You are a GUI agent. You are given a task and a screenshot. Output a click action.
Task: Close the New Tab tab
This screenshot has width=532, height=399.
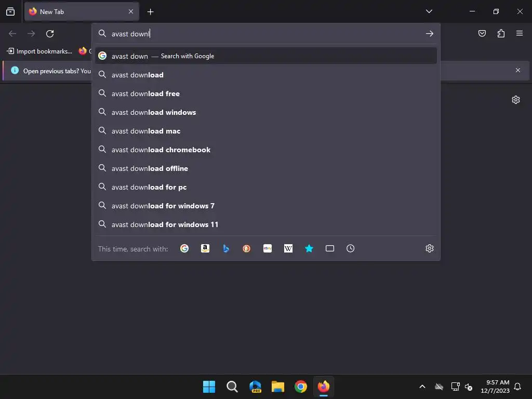pyautogui.click(x=131, y=11)
